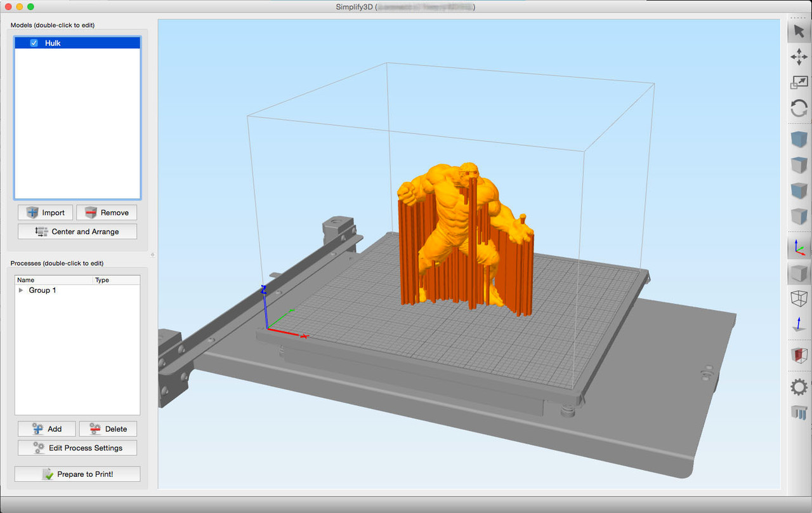Click the red macOS close button

coord(8,6)
